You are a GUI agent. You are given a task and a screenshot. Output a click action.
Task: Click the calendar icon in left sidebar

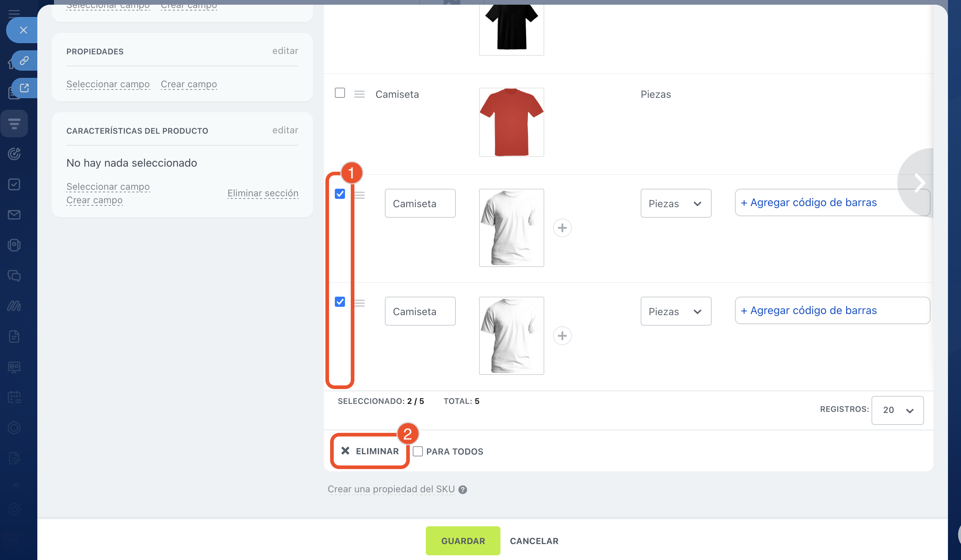(x=14, y=397)
